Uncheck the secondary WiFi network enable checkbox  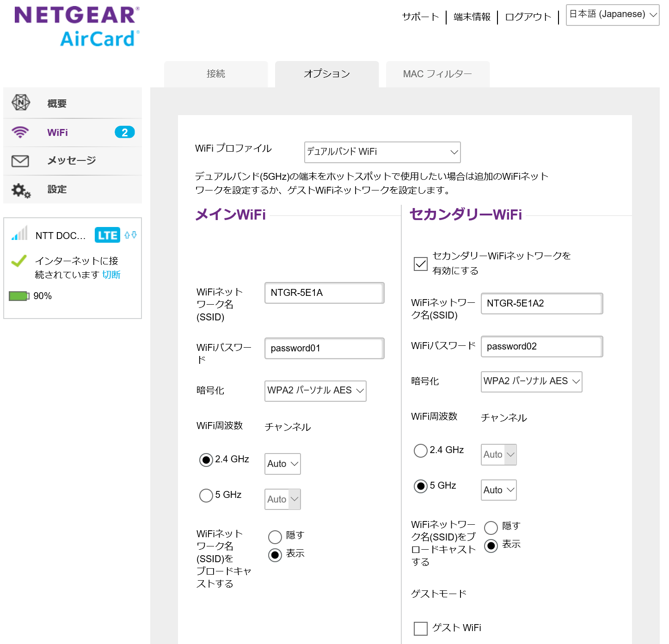[x=420, y=264]
